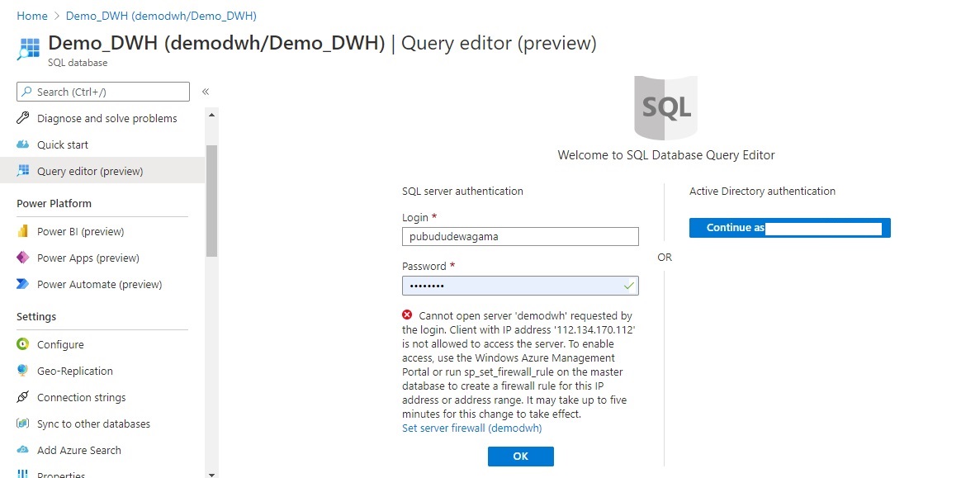
Task: Click the Settings section heading
Action: click(x=36, y=317)
